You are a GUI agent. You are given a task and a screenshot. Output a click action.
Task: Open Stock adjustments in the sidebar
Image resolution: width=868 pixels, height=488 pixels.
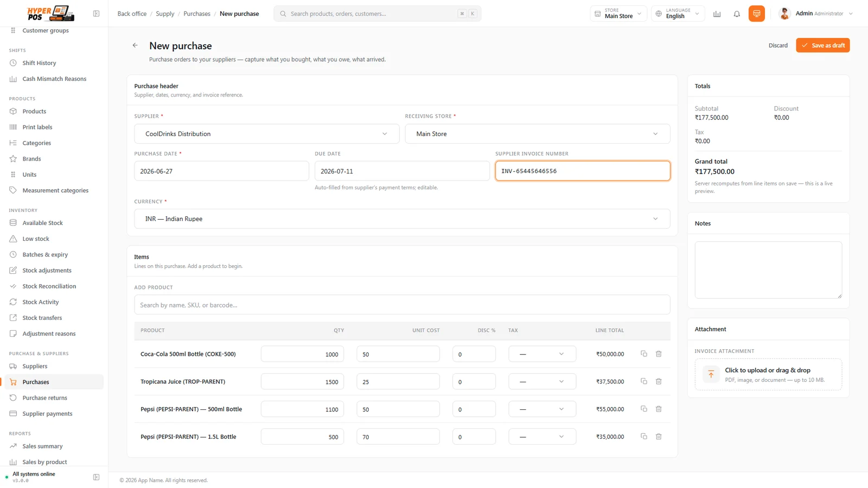(47, 271)
